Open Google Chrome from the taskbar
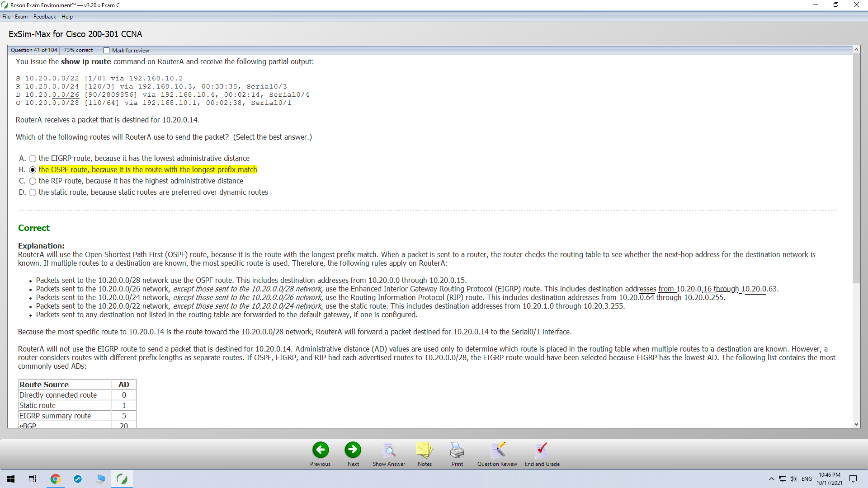Image resolution: width=868 pixels, height=488 pixels. [x=55, y=479]
